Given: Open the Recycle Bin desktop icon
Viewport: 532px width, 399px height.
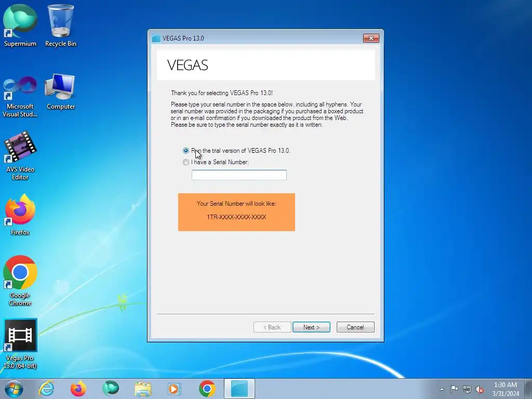Looking at the screenshot, I should pyautogui.click(x=61, y=25).
